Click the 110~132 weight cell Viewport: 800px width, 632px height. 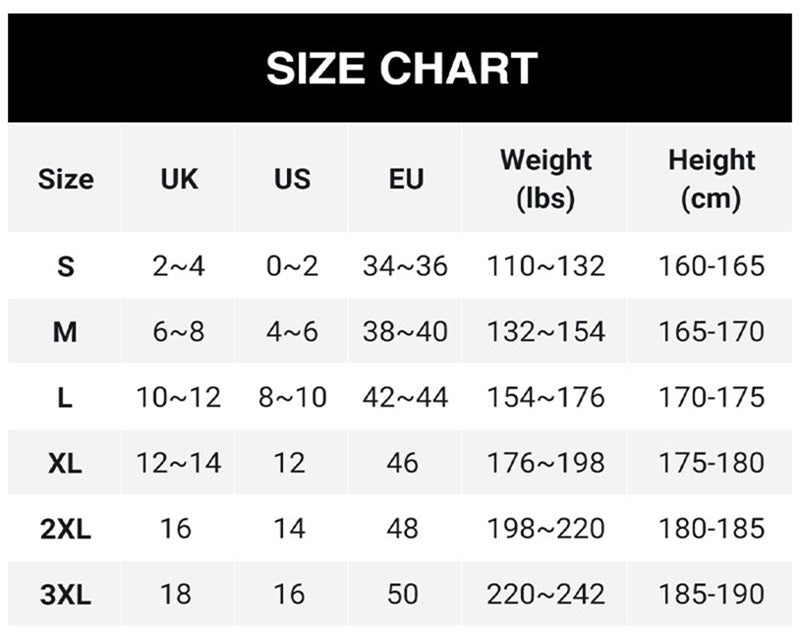click(x=545, y=266)
